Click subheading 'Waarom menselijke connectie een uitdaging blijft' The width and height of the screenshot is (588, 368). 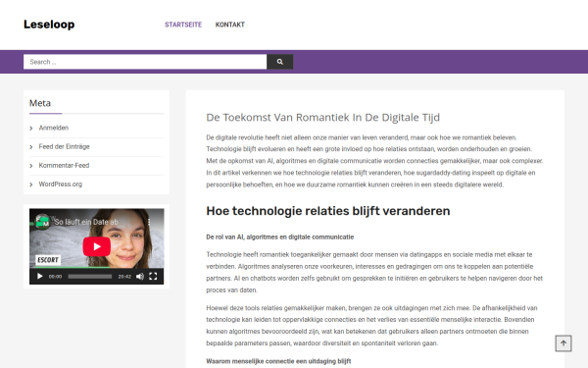point(278,361)
